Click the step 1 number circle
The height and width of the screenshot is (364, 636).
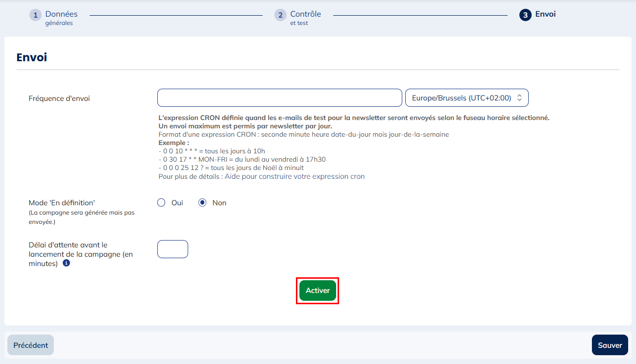[x=35, y=15]
